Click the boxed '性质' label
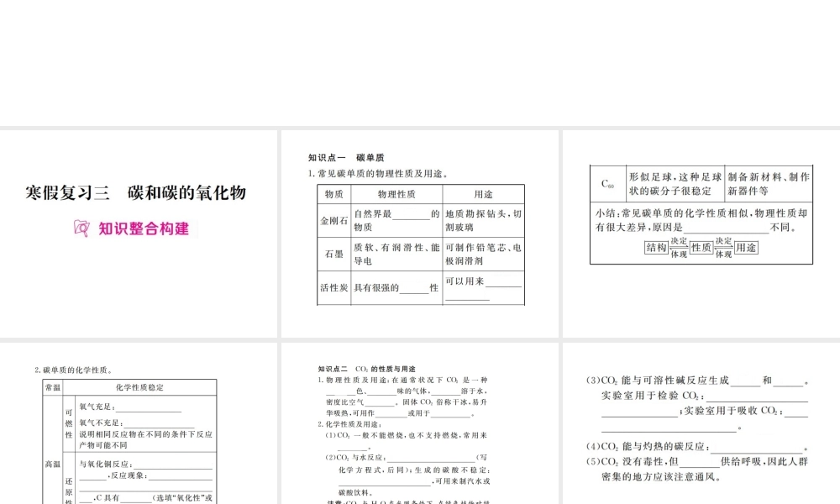Screen dimensions: 840x504 point(701,248)
